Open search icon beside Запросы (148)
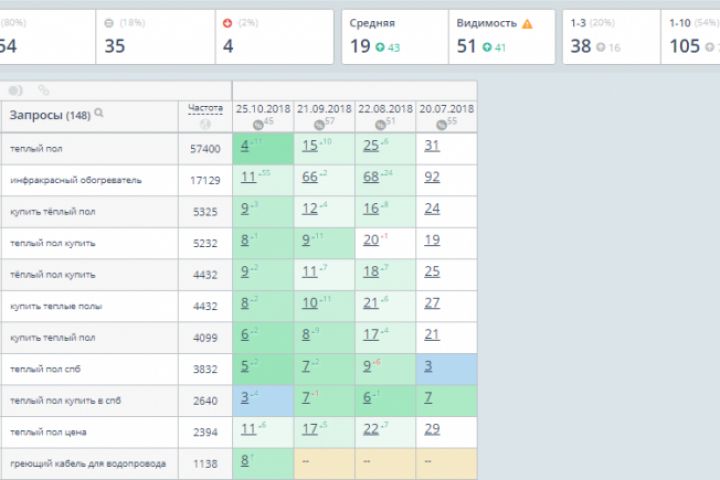The width and height of the screenshot is (720, 480). point(99,113)
